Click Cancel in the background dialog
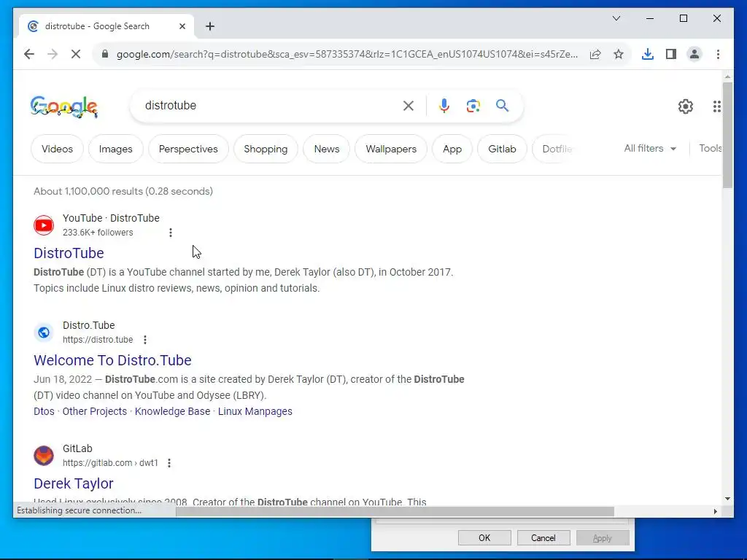Image resolution: width=747 pixels, height=560 pixels. (x=543, y=538)
